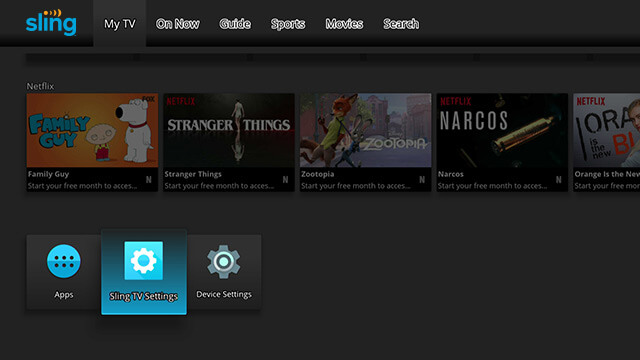Click Netflix N badge on Family Guy card
The image size is (640, 360).
click(149, 180)
